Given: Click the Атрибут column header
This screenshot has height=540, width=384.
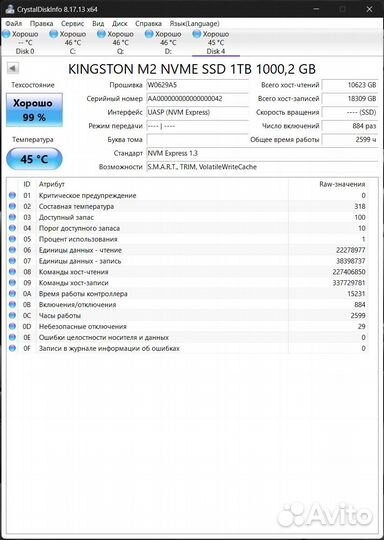Looking at the screenshot, I should pyautogui.click(x=52, y=184).
